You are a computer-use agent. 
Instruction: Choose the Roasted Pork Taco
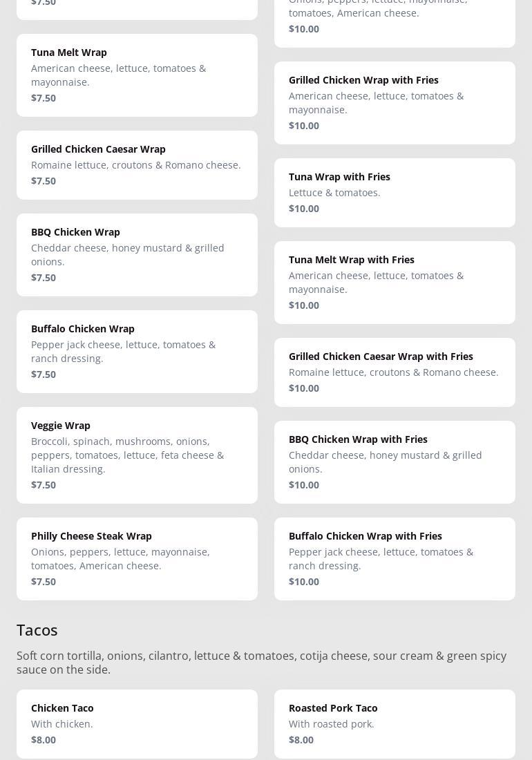395,723
